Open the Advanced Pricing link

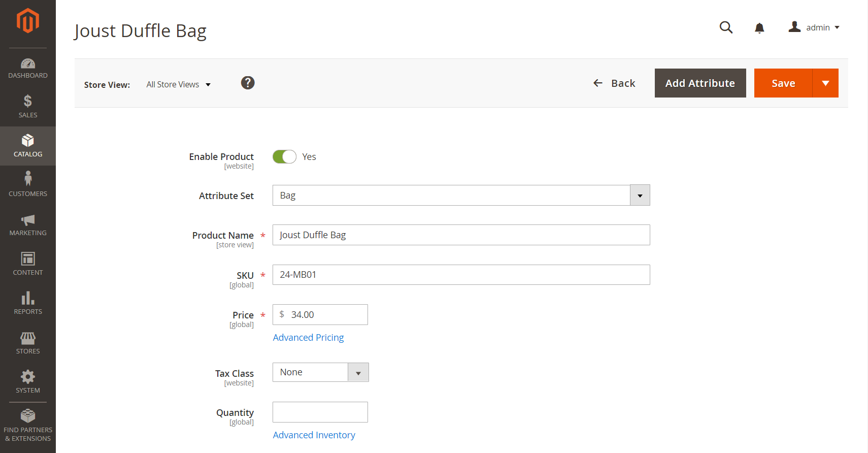tap(308, 337)
